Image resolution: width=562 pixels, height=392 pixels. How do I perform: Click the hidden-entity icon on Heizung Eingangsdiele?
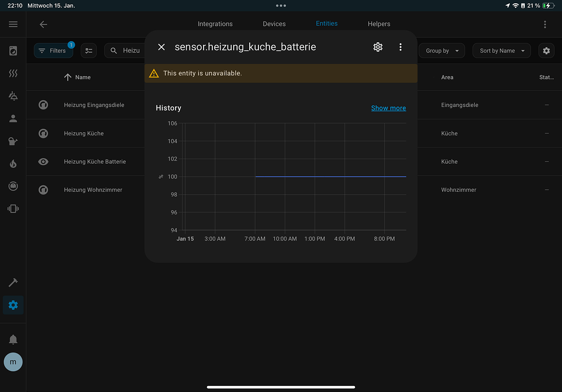[x=43, y=105]
